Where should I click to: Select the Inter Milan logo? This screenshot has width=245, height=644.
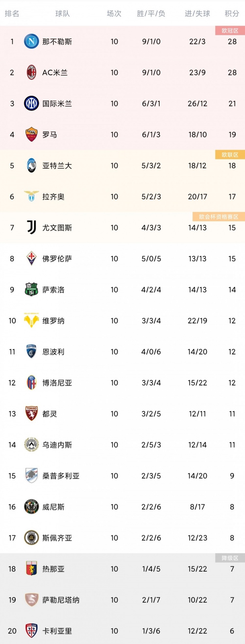point(31,103)
